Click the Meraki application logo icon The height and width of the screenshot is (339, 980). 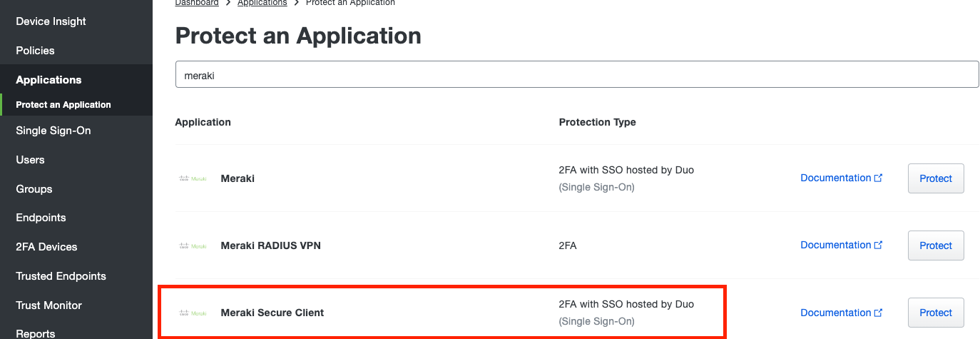tap(193, 178)
